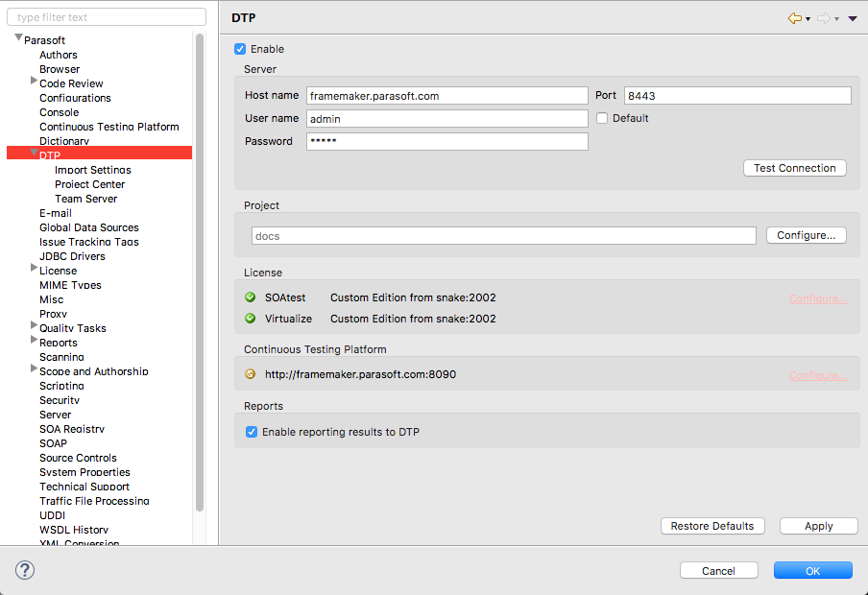The width and height of the screenshot is (868, 595).
Task: Click the Port input field
Action: click(x=737, y=96)
